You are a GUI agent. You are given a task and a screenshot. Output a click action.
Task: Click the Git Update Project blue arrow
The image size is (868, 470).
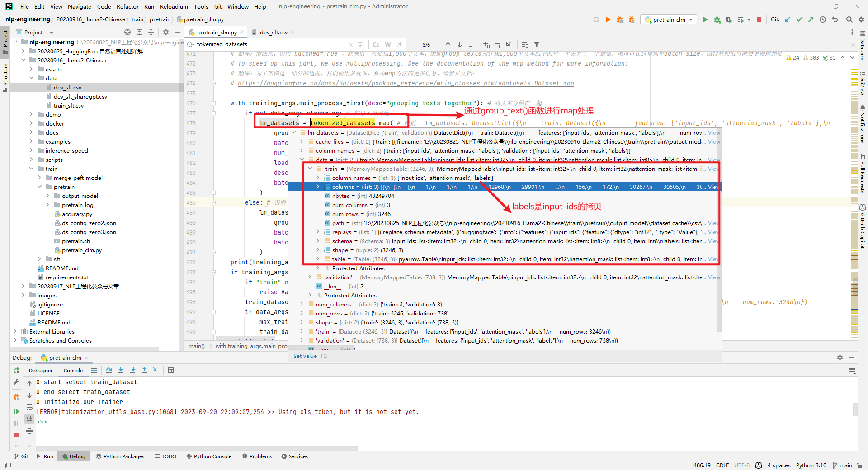[x=788, y=19]
